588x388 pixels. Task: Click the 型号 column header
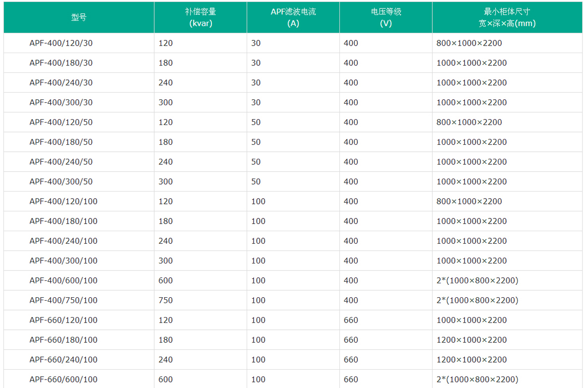tap(78, 17)
